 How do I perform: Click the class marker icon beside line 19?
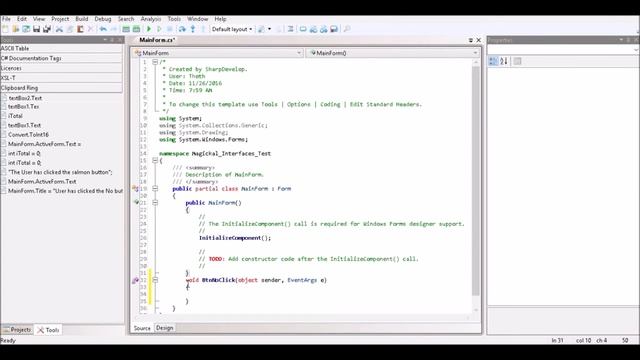[135, 189]
